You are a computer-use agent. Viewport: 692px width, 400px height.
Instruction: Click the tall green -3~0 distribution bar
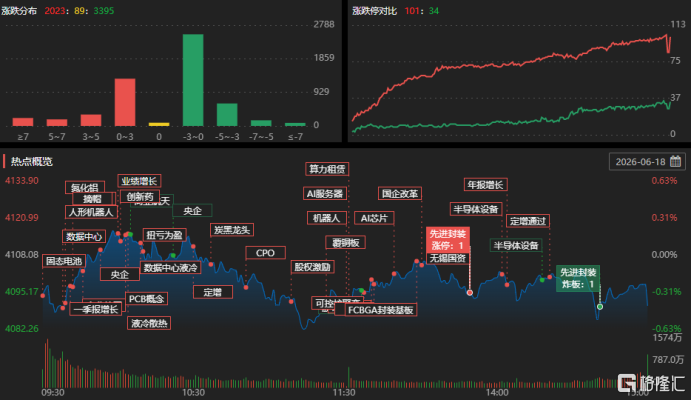point(193,80)
